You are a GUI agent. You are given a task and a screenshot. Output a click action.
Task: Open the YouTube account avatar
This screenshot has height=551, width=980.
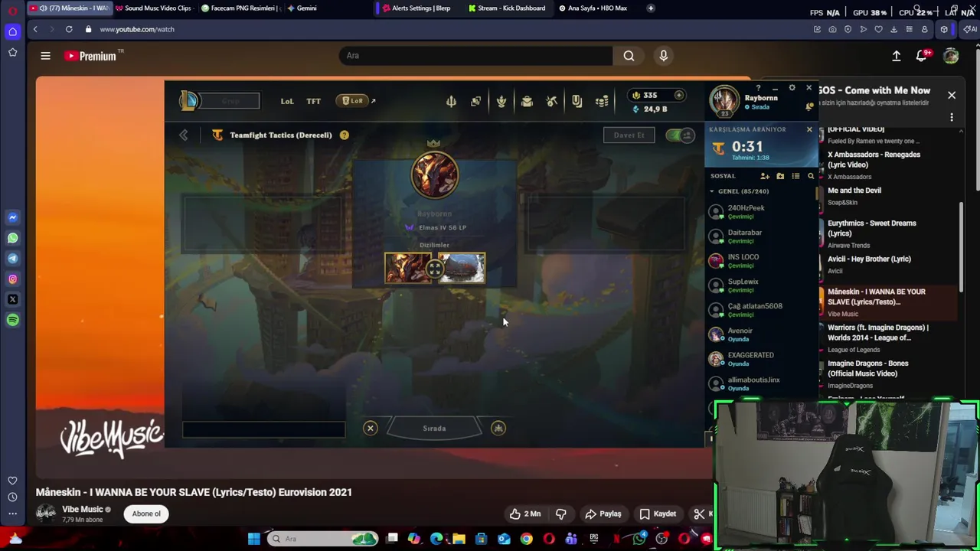[x=951, y=56]
